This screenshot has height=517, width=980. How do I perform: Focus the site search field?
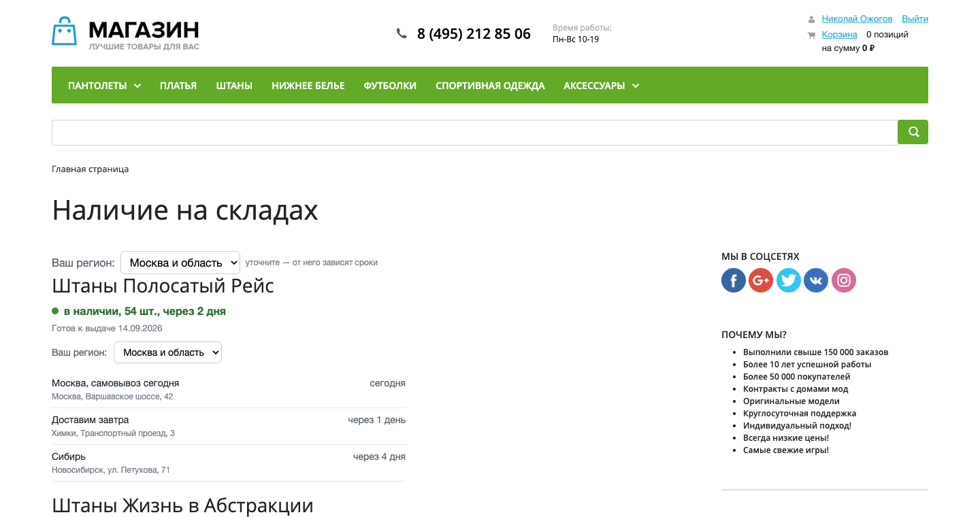(475, 133)
